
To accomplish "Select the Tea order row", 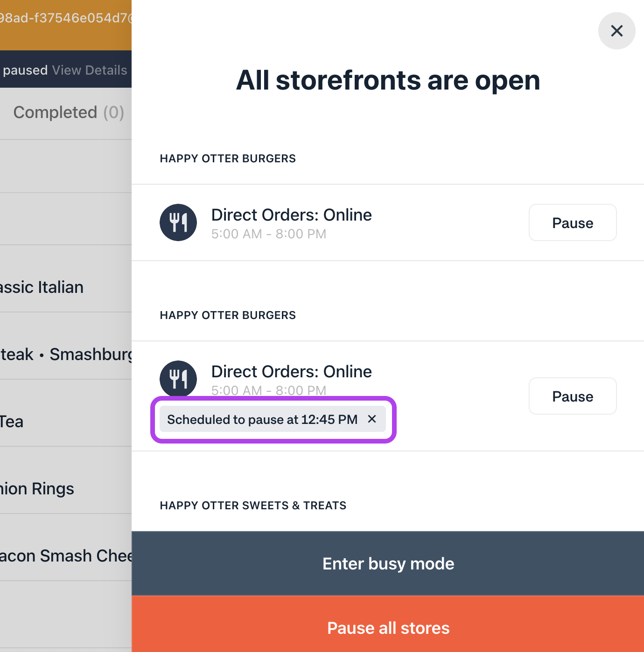I will tap(12, 422).
